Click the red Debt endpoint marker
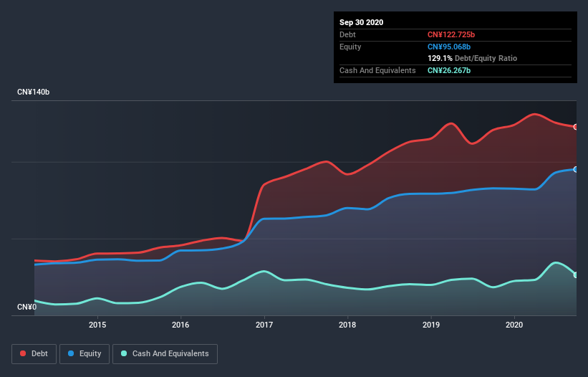Viewport: 588px width, 377px height. click(576, 127)
